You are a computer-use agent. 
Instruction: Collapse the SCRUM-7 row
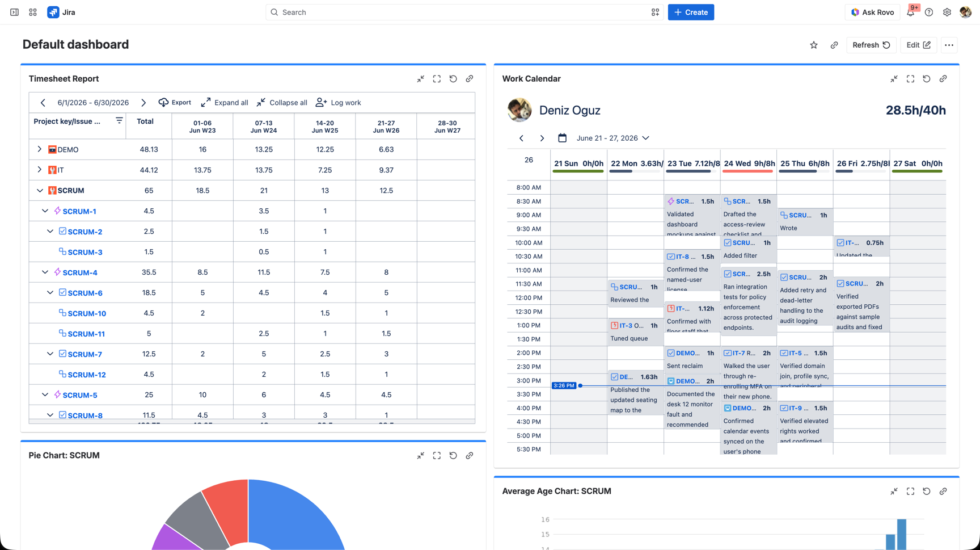coord(50,354)
